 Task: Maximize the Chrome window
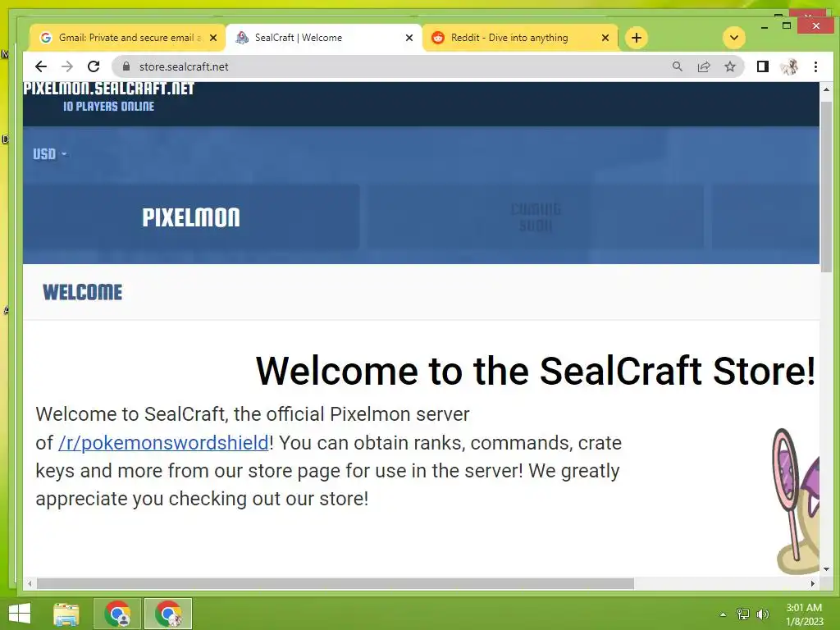[787, 25]
